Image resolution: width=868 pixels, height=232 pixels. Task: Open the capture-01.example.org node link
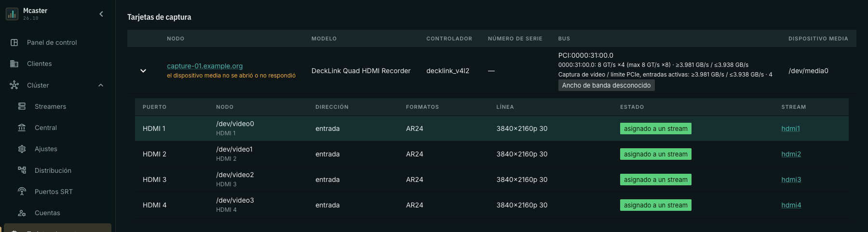(205, 66)
